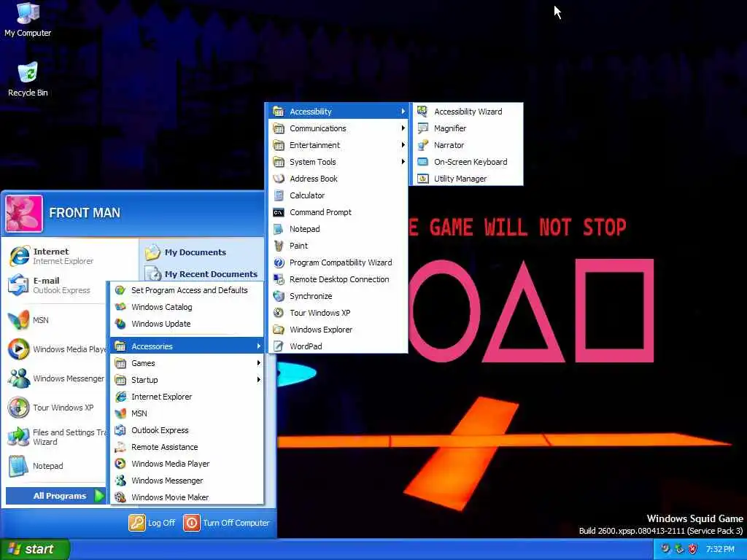
Task: Expand the Entertainment submenu arrow
Action: (x=403, y=145)
